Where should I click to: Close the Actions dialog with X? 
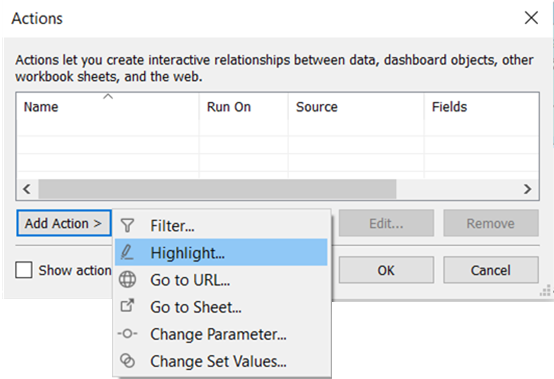[531, 18]
